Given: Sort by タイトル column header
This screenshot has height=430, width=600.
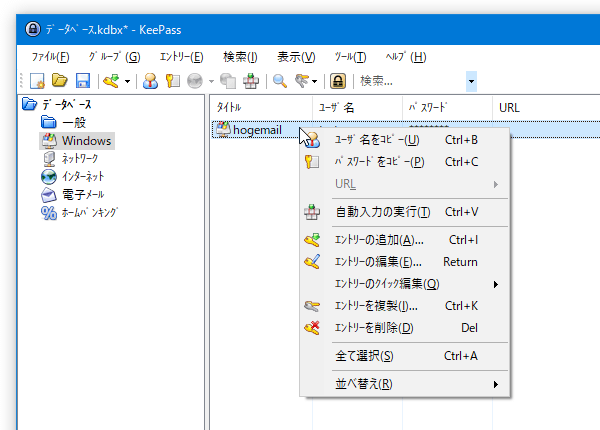Looking at the screenshot, I should pos(261,108).
